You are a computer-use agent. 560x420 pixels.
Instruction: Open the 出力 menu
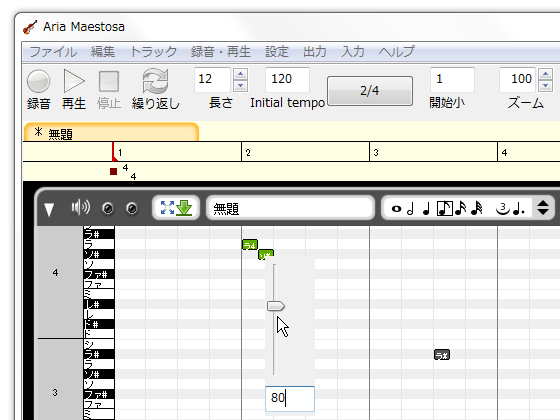(315, 52)
